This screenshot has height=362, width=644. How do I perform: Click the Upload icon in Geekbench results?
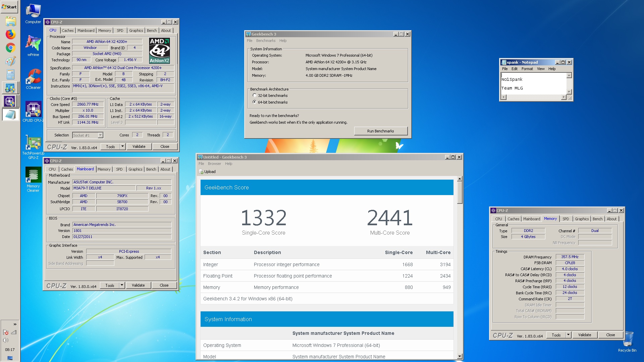[x=201, y=172]
